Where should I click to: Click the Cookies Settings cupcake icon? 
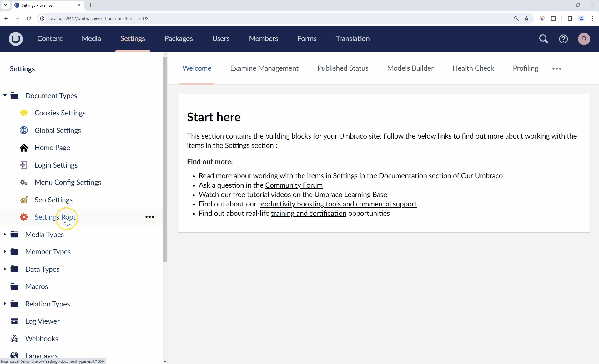coord(24,113)
